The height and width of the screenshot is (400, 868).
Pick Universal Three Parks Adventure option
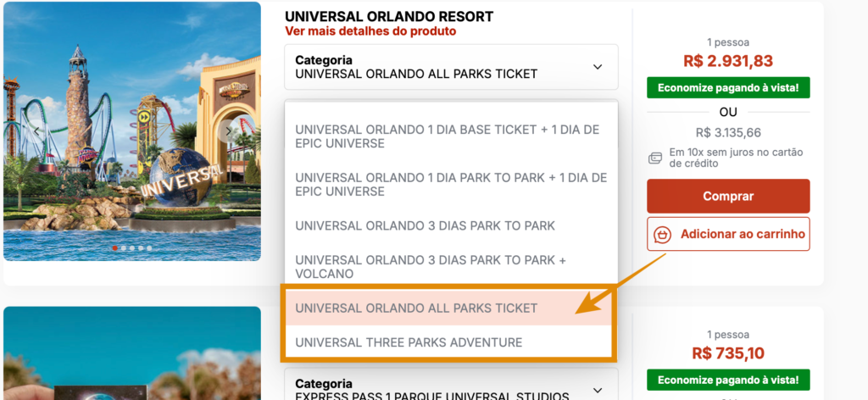(x=448, y=342)
